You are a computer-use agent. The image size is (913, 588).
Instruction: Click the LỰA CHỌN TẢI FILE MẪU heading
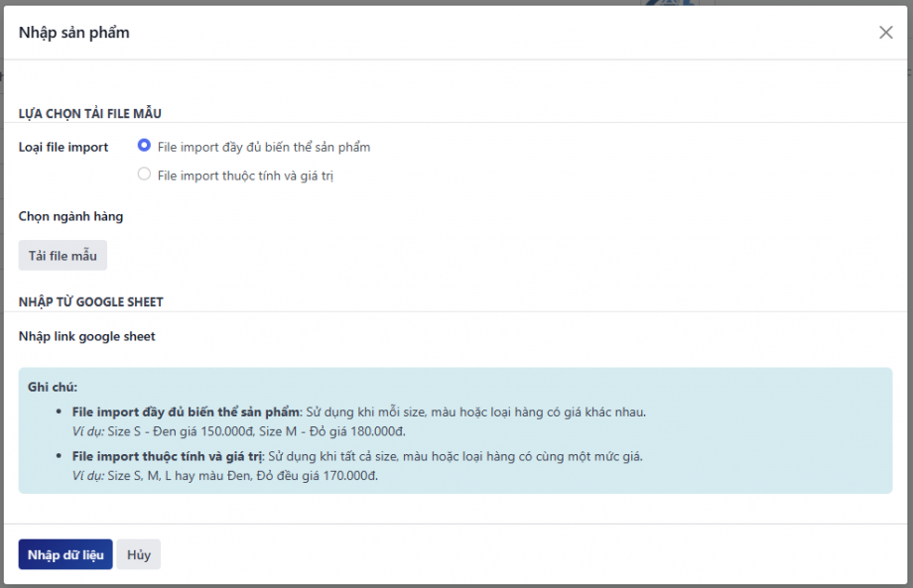coord(90,114)
